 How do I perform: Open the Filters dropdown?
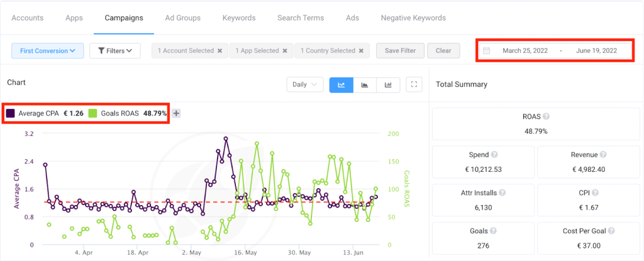[115, 51]
